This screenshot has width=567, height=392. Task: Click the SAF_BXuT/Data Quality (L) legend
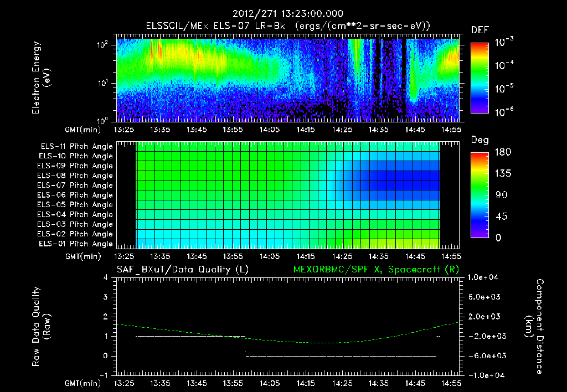(x=183, y=270)
